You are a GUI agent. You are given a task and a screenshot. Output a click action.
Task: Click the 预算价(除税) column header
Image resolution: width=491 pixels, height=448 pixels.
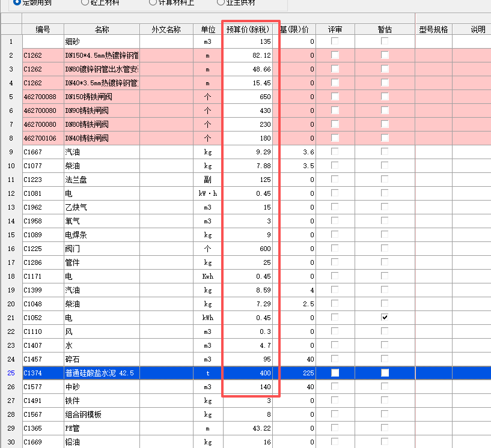(248, 27)
